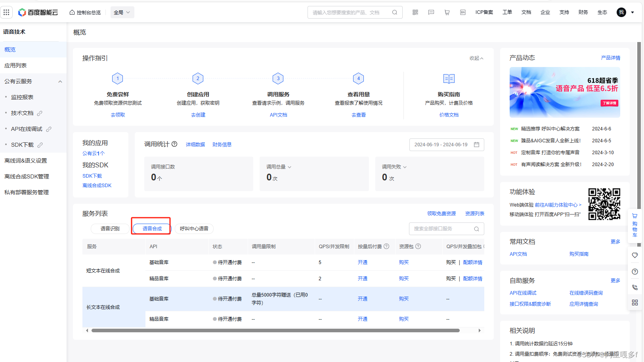Image resolution: width=644 pixels, height=362 pixels.
Task: Click 领取免费资源 link
Action: click(x=441, y=214)
